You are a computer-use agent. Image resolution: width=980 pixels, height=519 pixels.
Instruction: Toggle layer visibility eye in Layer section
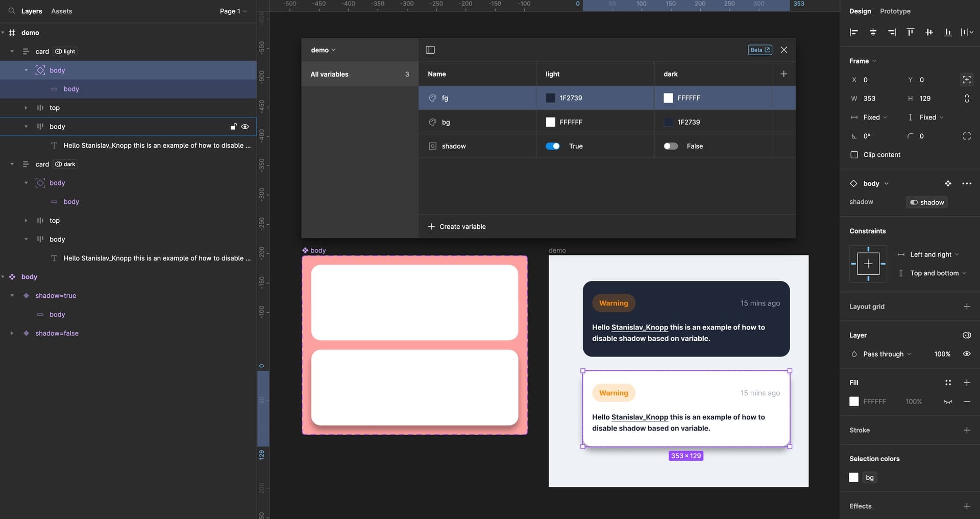point(967,354)
